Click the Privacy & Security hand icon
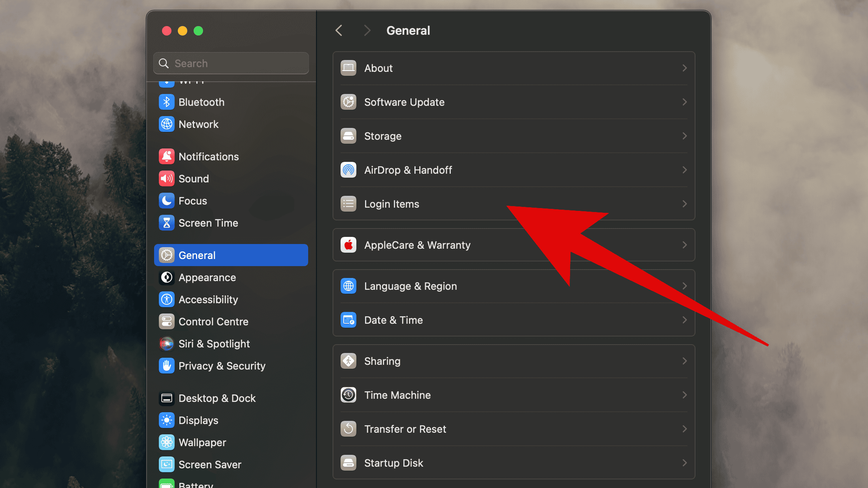 tap(166, 366)
